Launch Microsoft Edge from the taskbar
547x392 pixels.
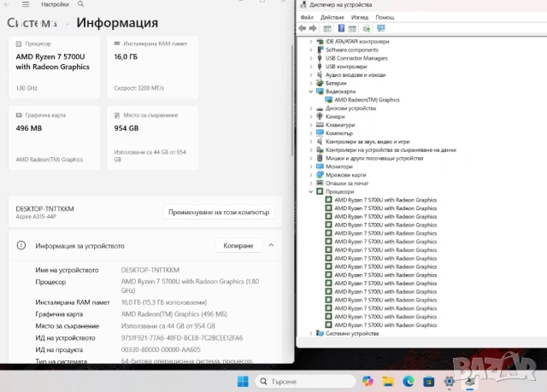409,381
